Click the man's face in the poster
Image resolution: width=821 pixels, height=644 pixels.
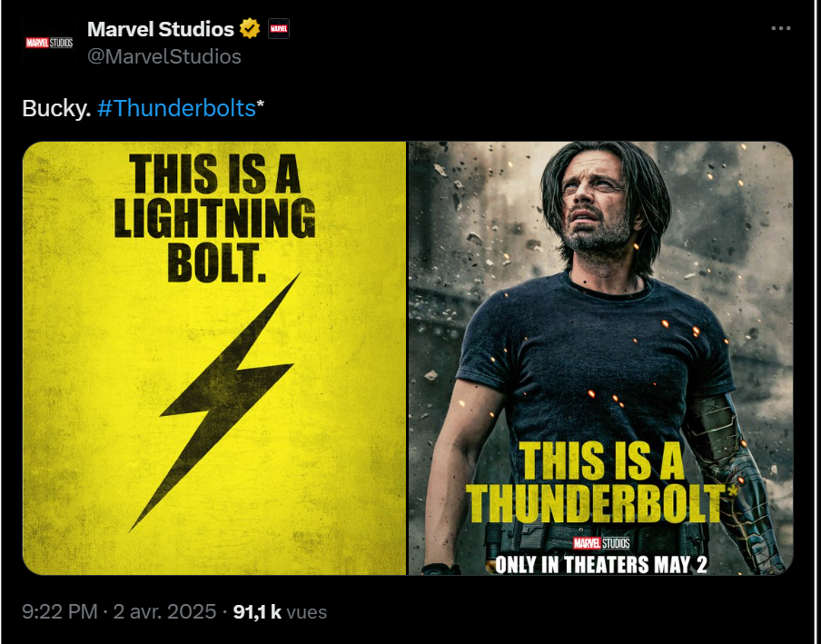tap(594, 204)
